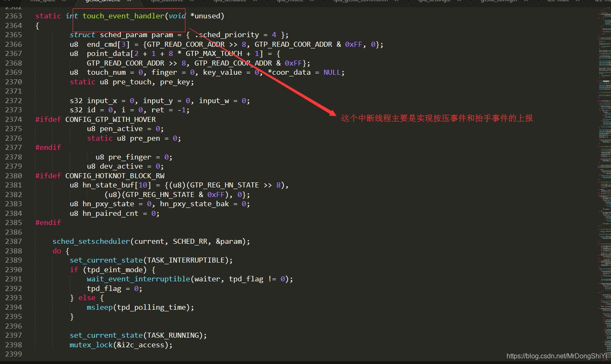Click the pre_pen static variable
The height and width of the screenshot is (364, 611).
(145, 138)
